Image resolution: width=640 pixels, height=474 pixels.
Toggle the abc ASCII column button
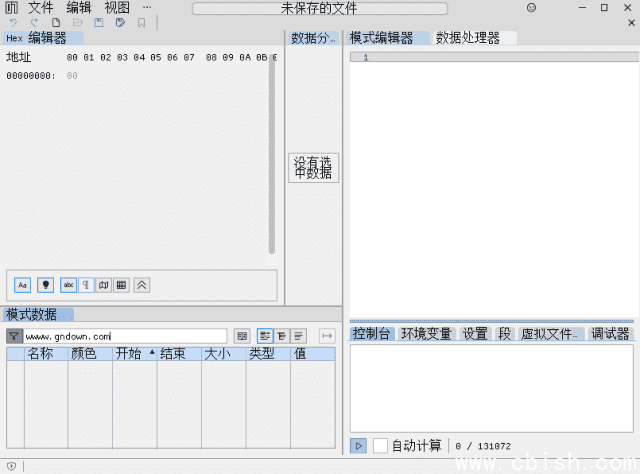[69, 285]
